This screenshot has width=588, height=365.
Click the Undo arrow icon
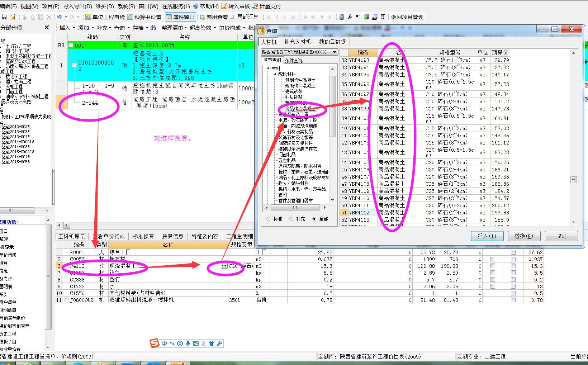(x=60, y=17)
